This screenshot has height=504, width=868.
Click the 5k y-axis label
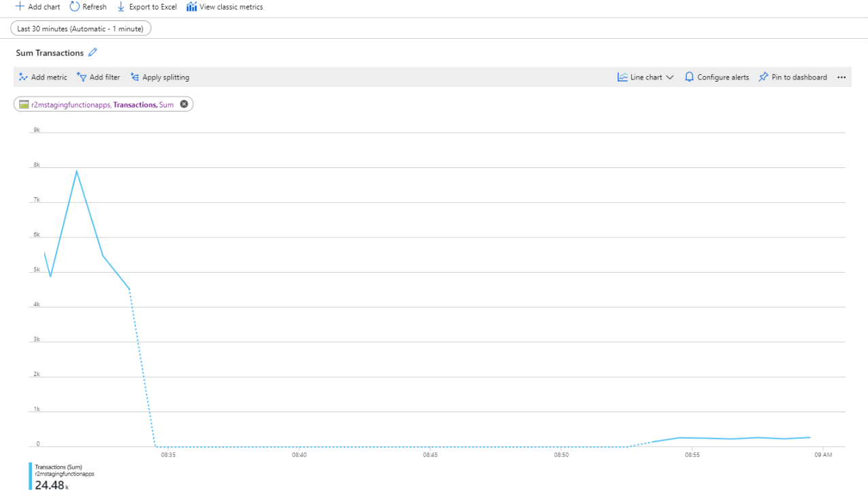(x=37, y=269)
